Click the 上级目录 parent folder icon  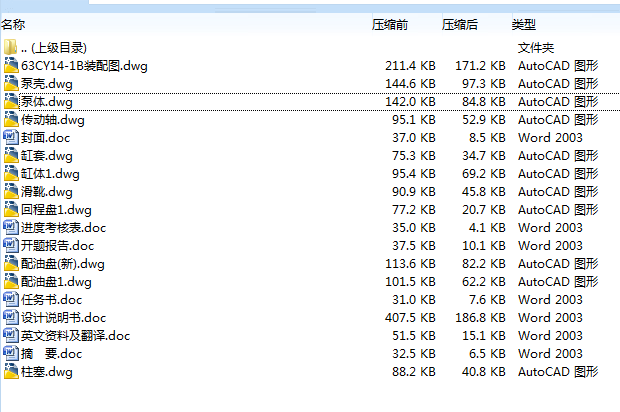click(x=11, y=48)
